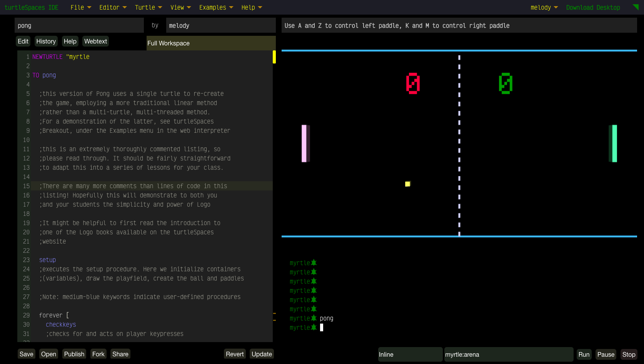The image size is (644, 364).
Task: Click the Download Desktop link
Action: tap(593, 7)
